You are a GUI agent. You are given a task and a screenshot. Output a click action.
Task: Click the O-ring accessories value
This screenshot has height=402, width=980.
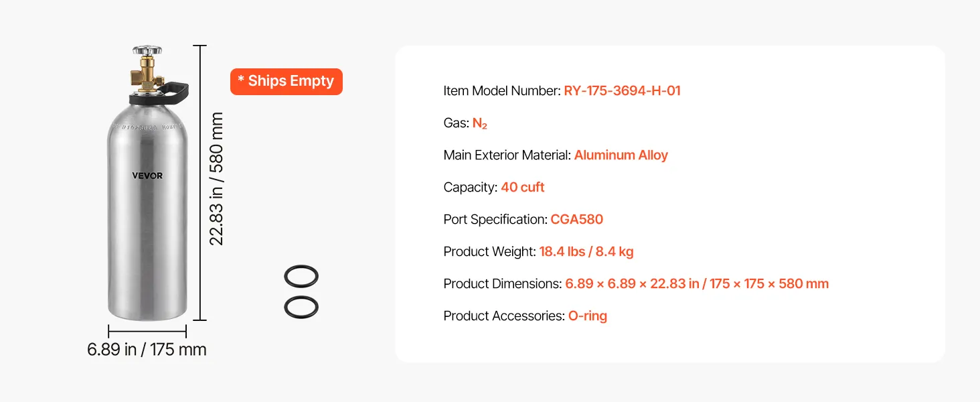[x=588, y=316]
